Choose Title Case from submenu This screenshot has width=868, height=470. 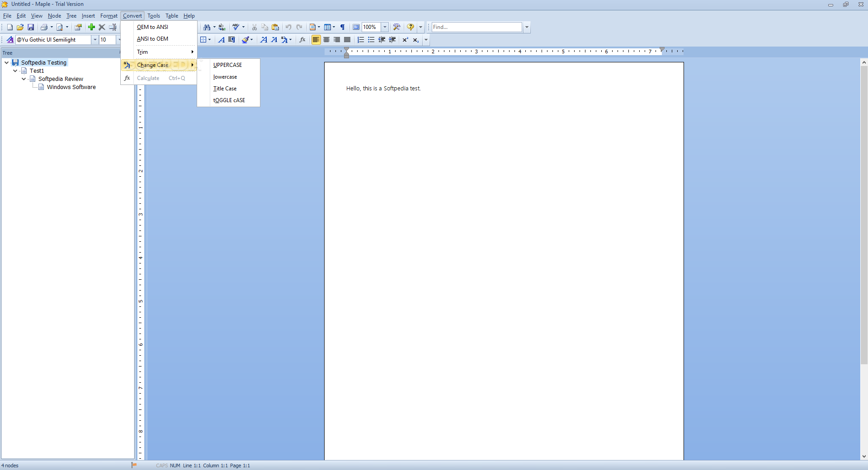click(228, 89)
